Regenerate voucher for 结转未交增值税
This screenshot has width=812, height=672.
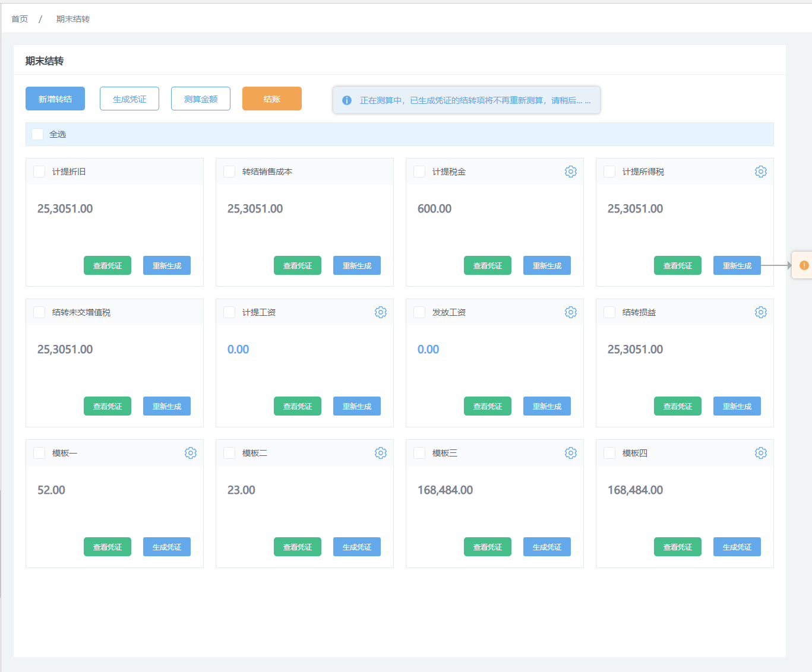tap(167, 406)
